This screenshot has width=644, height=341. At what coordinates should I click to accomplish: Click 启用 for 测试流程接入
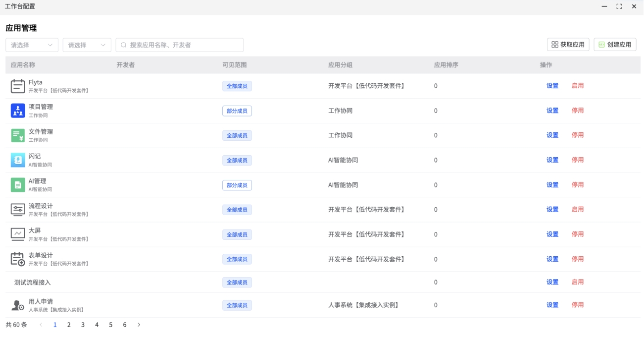coord(578,282)
